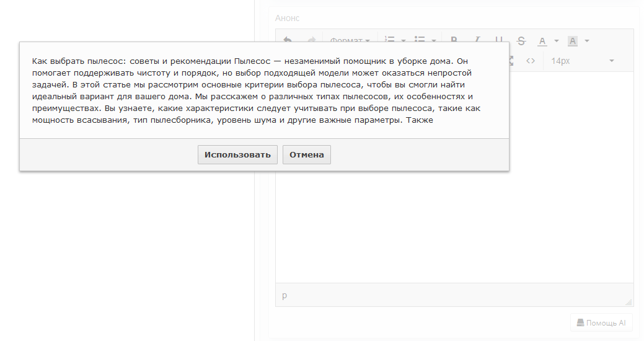Apply strikethrough formatting in editor toolbar
Screen dimensions: 644x341
521,41
